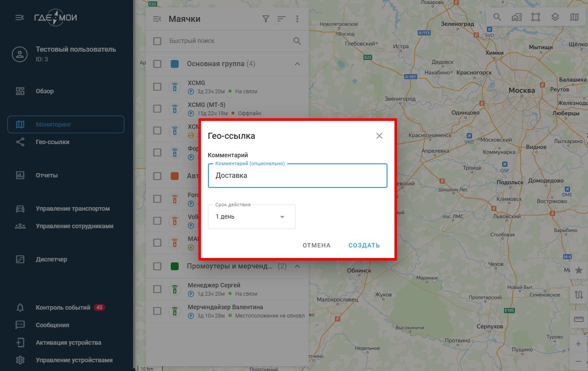The height and width of the screenshot is (371, 588).
Task: Open the sort icon in Маячки header
Action: point(281,19)
